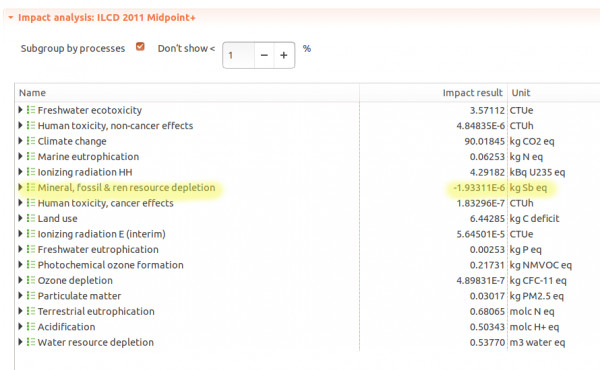Click the Water resource depletion category icon
The height and width of the screenshot is (370, 600).
[31, 342]
